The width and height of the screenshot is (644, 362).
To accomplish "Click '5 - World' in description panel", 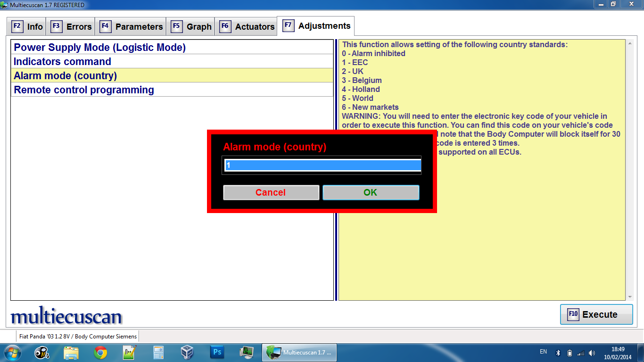I will (357, 98).
